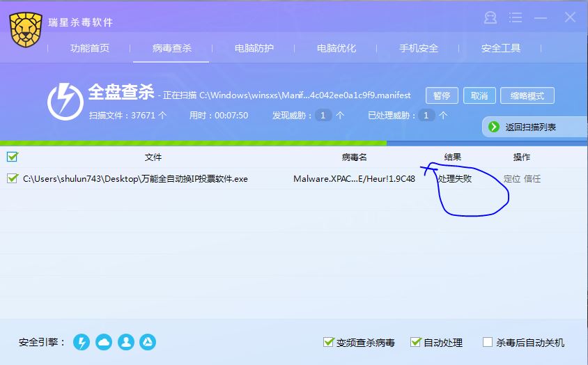
Task: Click the 病毒名 column header
Action: [x=354, y=157]
